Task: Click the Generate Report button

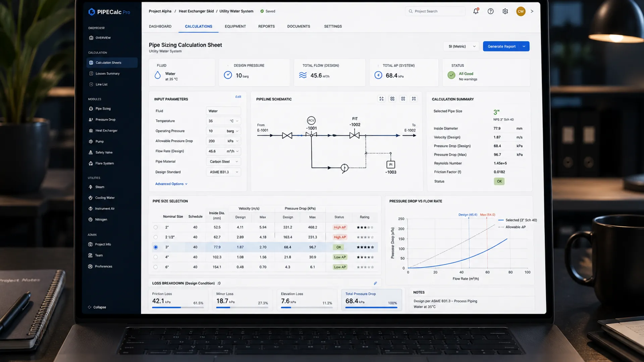Action: pyautogui.click(x=501, y=46)
